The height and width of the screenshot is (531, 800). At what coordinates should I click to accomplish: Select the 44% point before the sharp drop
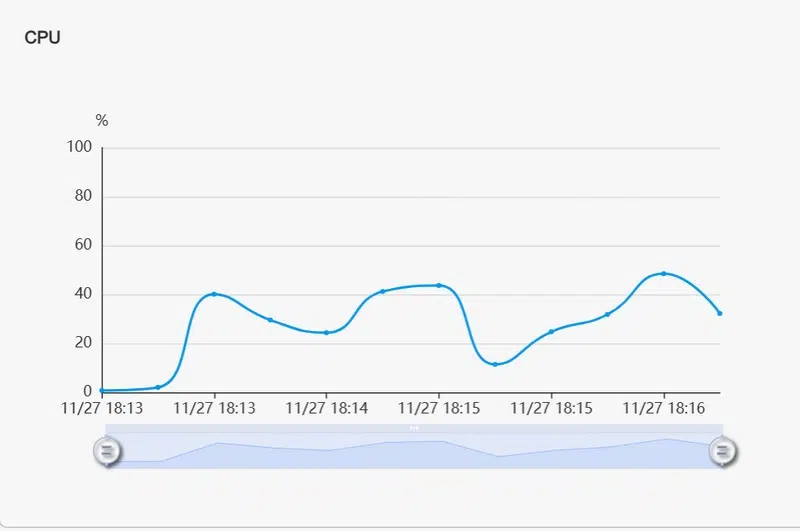[x=439, y=285]
